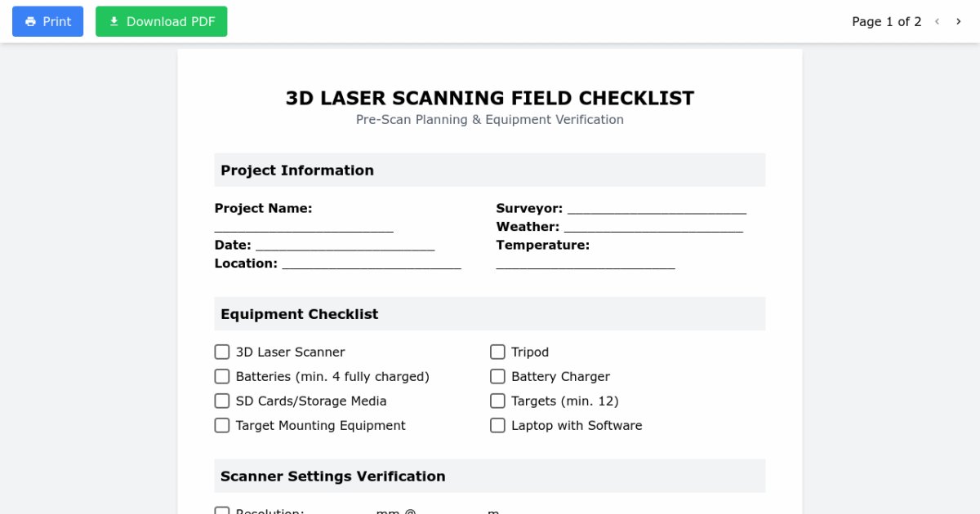
Task: Check the Battery Charger box
Action: point(497,376)
